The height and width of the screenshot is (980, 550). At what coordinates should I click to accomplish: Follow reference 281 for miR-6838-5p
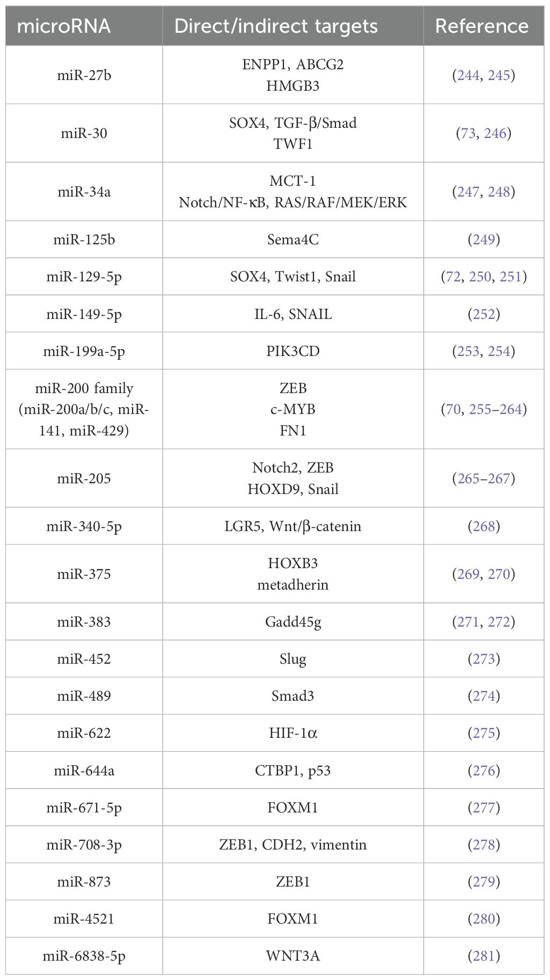tap(483, 956)
